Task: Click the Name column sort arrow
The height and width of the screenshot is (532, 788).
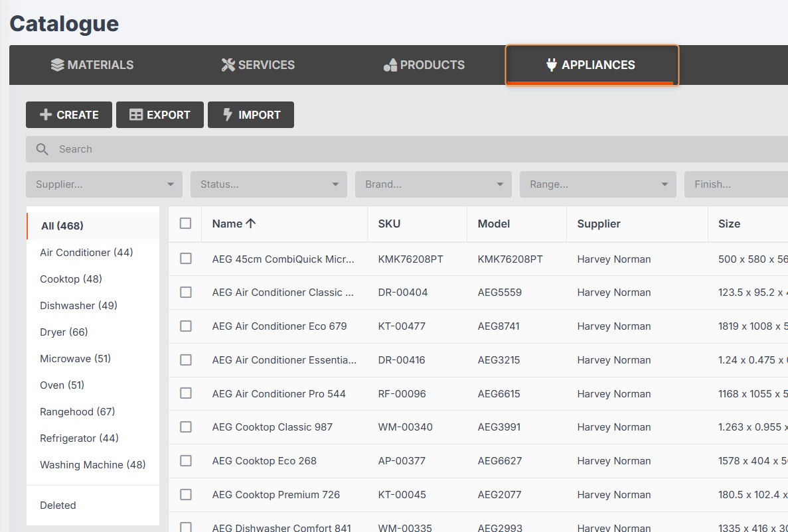Action: 251,224
